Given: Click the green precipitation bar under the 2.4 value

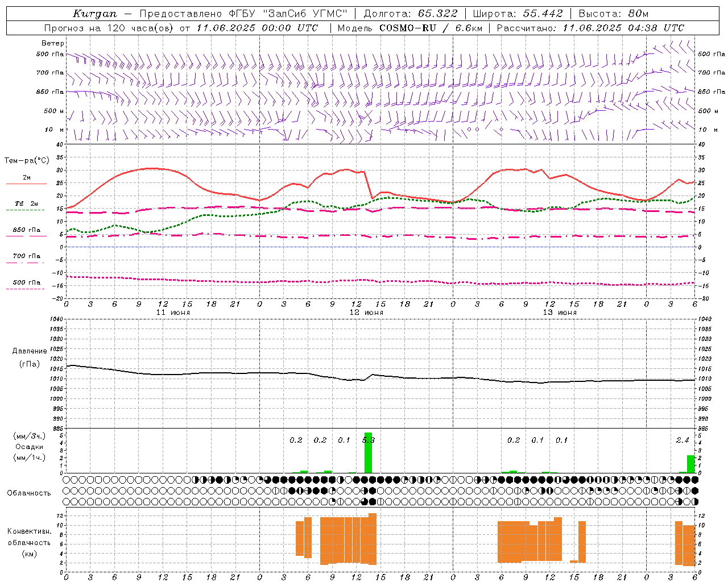Looking at the screenshot, I should (x=690, y=464).
